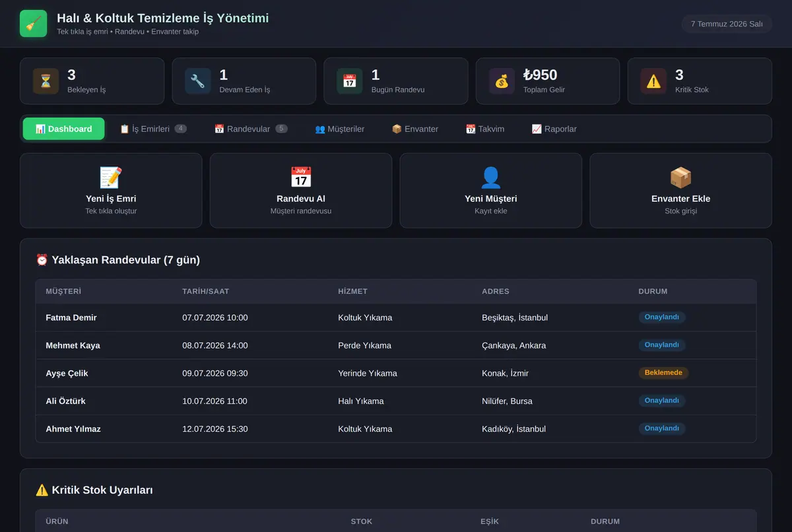Click the wrench icon for Devam Eden İş
The image size is (792, 532).
[x=198, y=81]
